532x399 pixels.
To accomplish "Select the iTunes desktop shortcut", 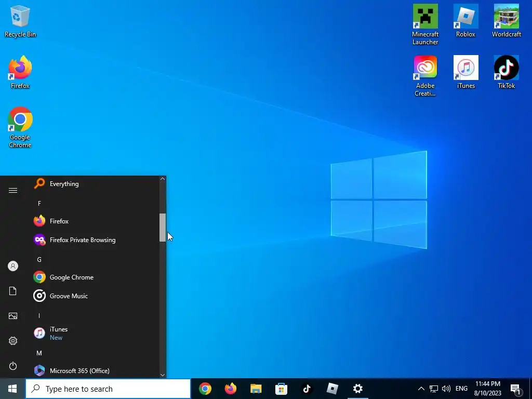I will (x=466, y=73).
